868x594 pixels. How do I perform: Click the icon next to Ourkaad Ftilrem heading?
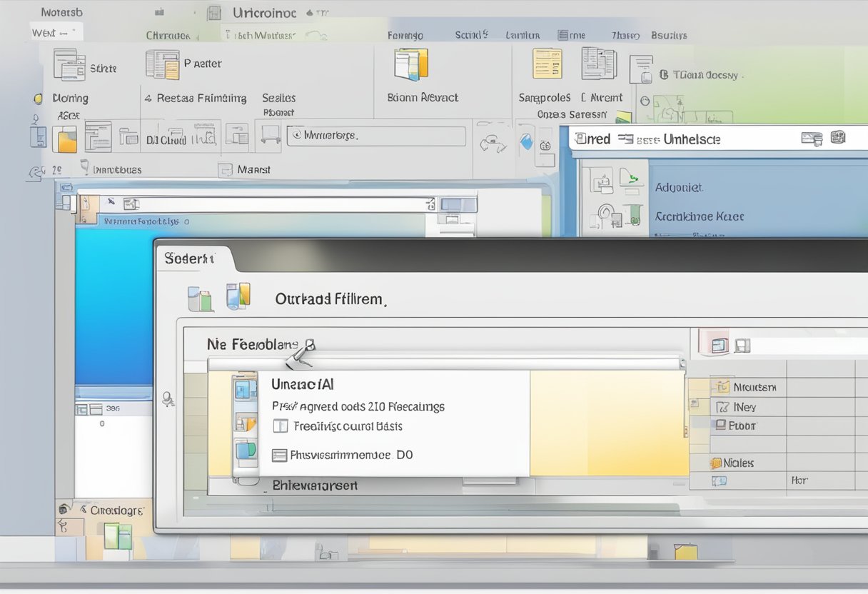click(238, 297)
